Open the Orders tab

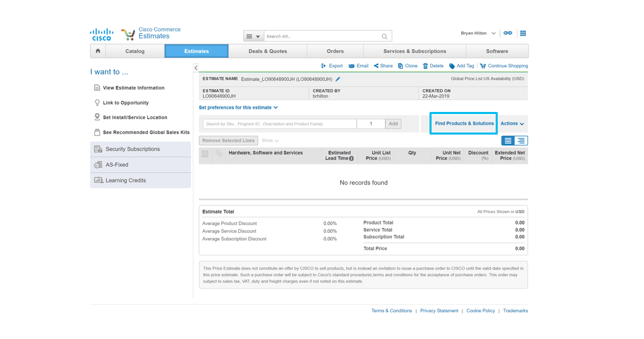click(335, 51)
